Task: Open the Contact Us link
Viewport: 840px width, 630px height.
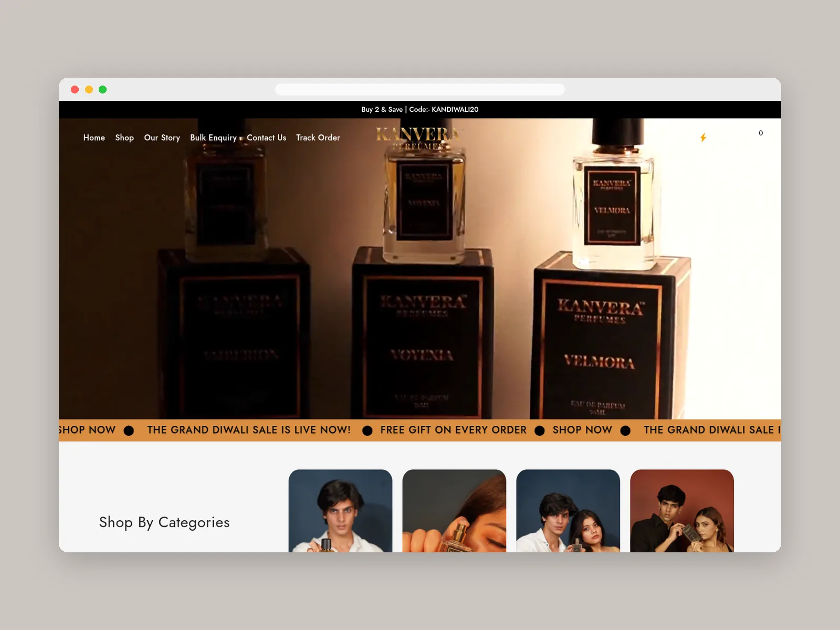Action: pyautogui.click(x=267, y=138)
